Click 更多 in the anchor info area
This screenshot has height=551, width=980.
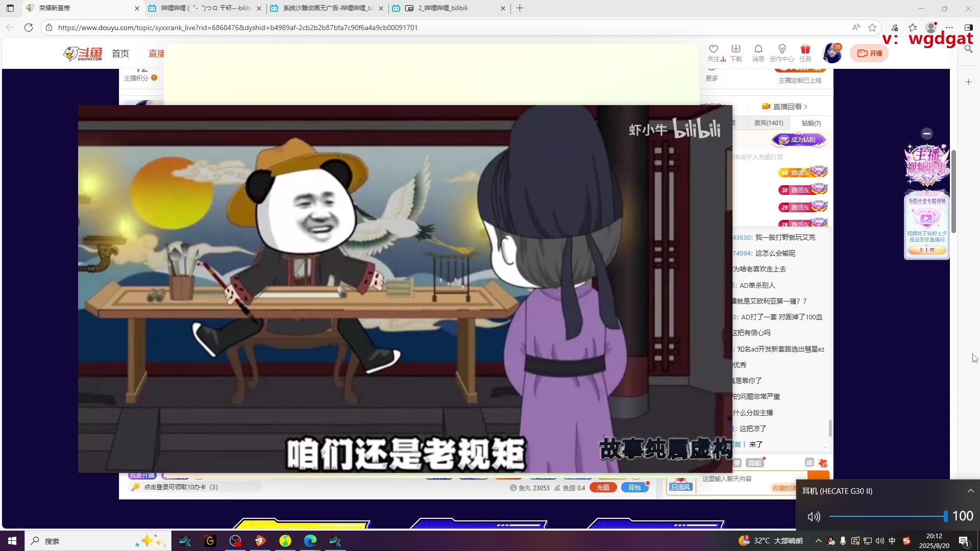(712, 79)
